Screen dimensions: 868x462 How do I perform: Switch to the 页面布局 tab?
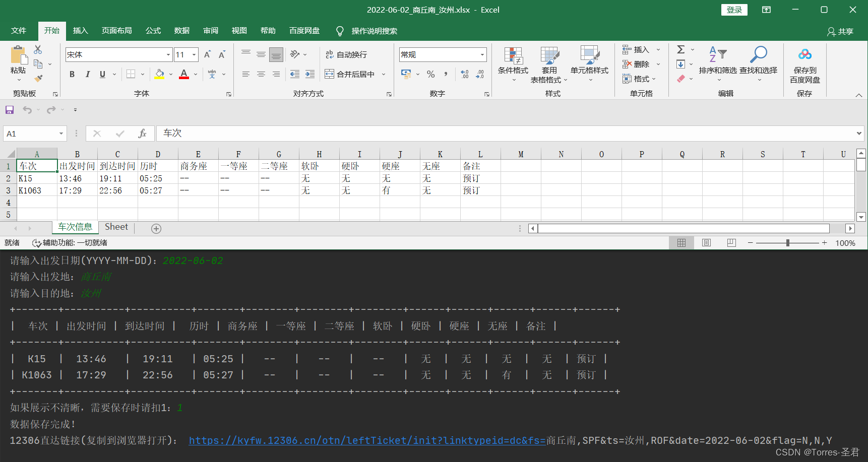[116, 31]
